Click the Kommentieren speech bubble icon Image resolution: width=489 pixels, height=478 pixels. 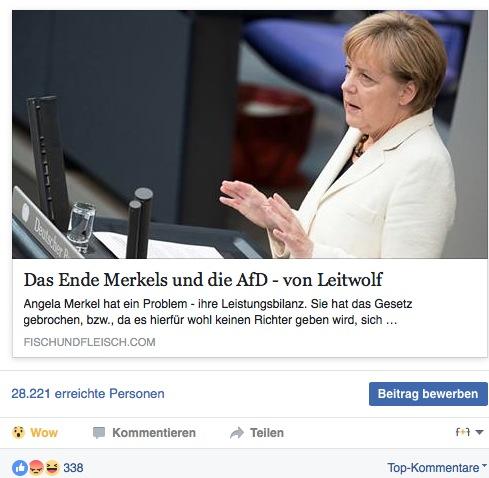click(99, 433)
